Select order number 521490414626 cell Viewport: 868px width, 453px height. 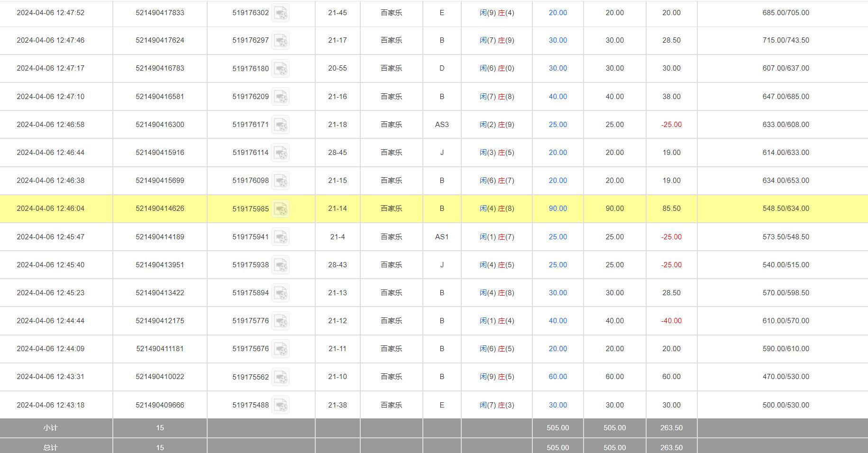pos(160,208)
